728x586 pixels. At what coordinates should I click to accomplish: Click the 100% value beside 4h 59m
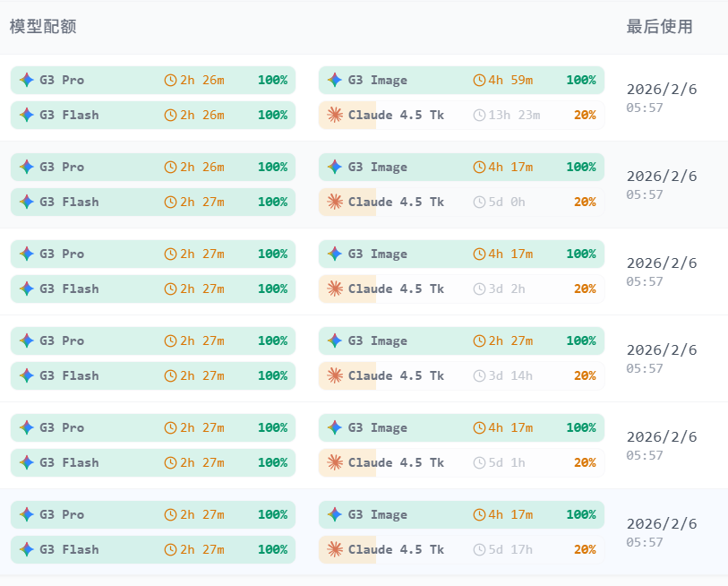581,80
